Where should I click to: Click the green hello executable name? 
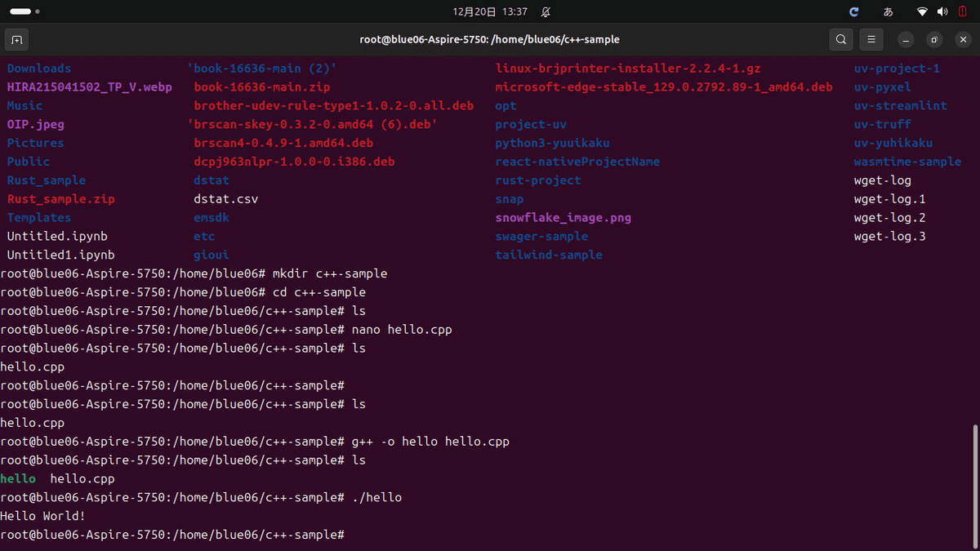[18, 479]
